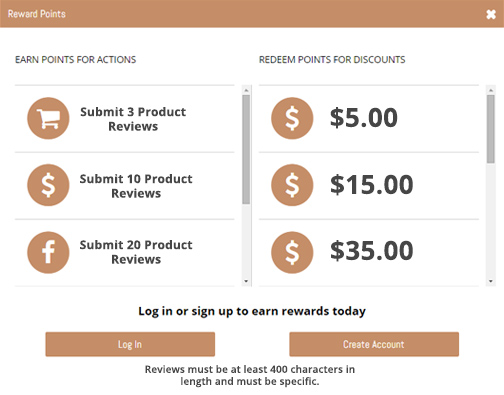504x395 pixels.
Task: Click the discounts list scrollbar down arrow
Action: click(x=491, y=281)
